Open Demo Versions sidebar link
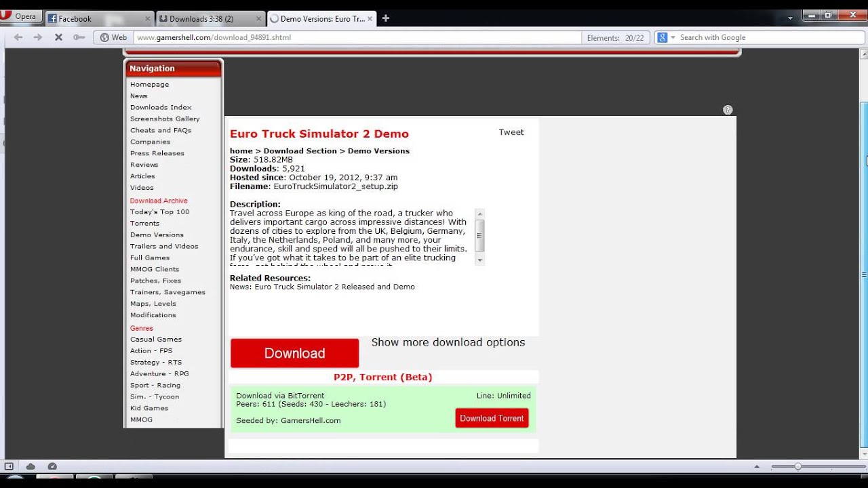 pos(157,235)
